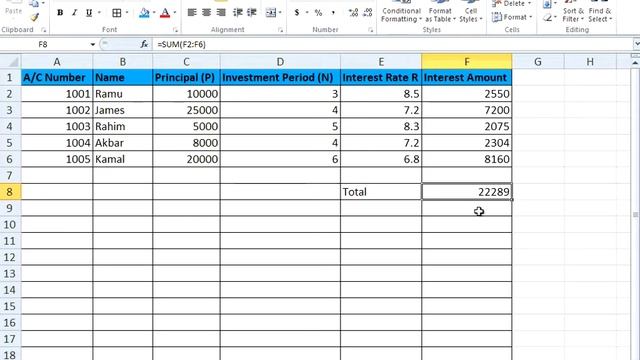Open the Merge & Center dropdown arrow
Screen dimensions: 640x360
click(280, 13)
